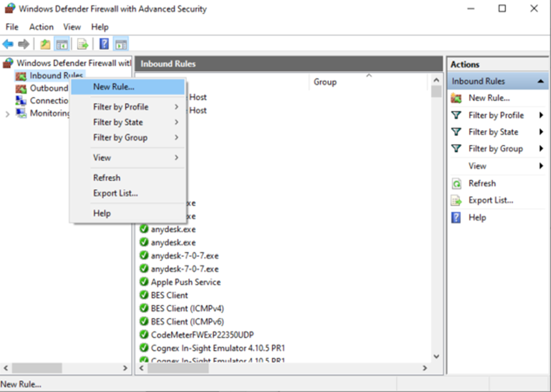Open the View menu in the menu bar

click(72, 27)
